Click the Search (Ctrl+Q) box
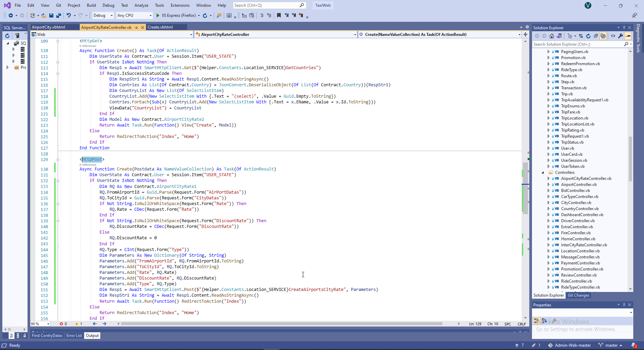644x350 pixels. pos(269,5)
